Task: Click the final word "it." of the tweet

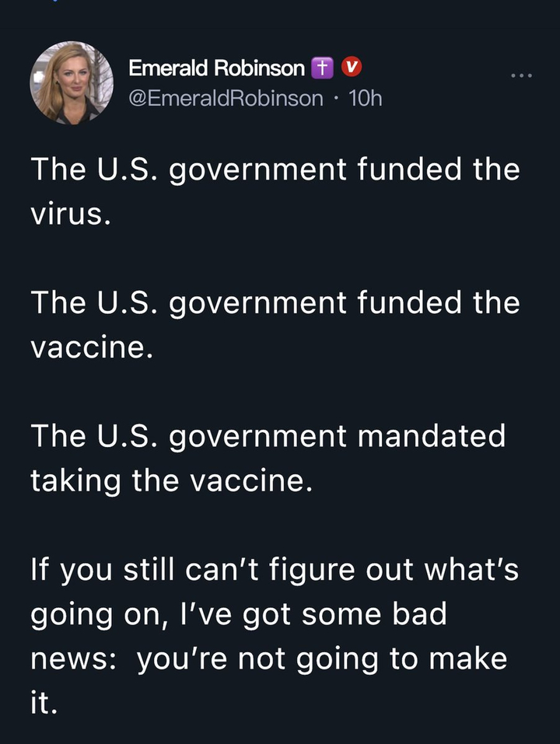Action: [44, 704]
